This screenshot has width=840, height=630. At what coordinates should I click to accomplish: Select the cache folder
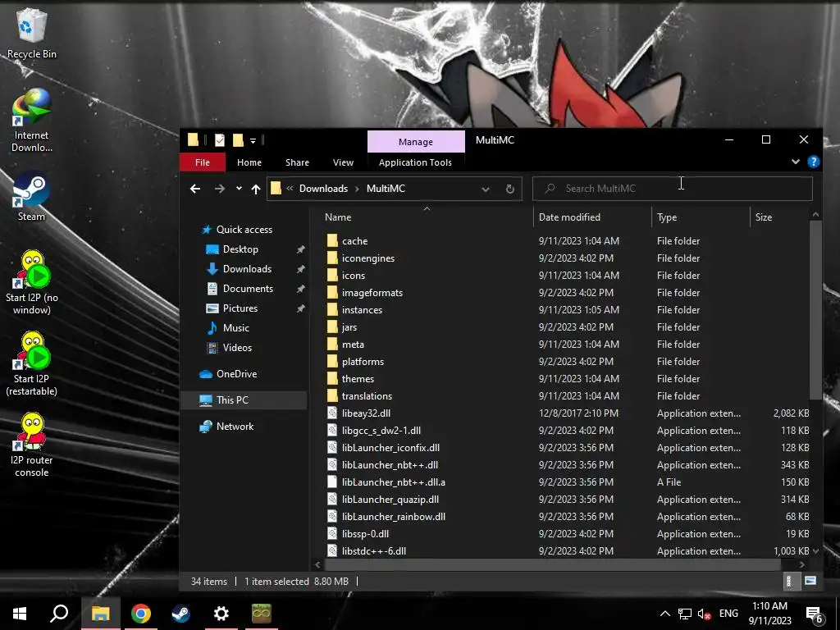pos(354,241)
